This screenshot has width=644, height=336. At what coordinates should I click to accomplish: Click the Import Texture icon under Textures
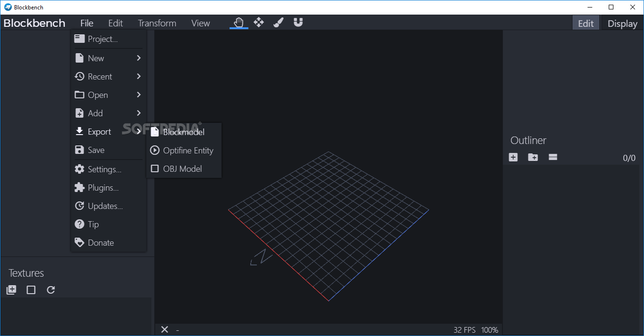coord(11,290)
